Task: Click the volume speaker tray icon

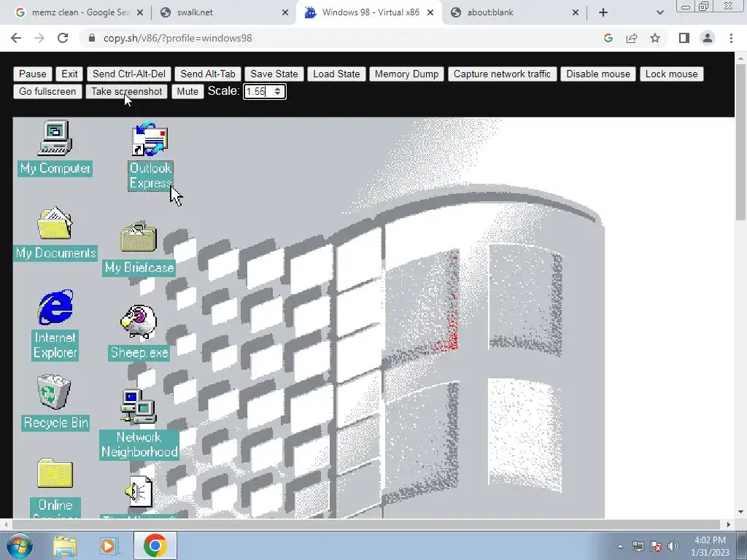Action: click(673, 546)
